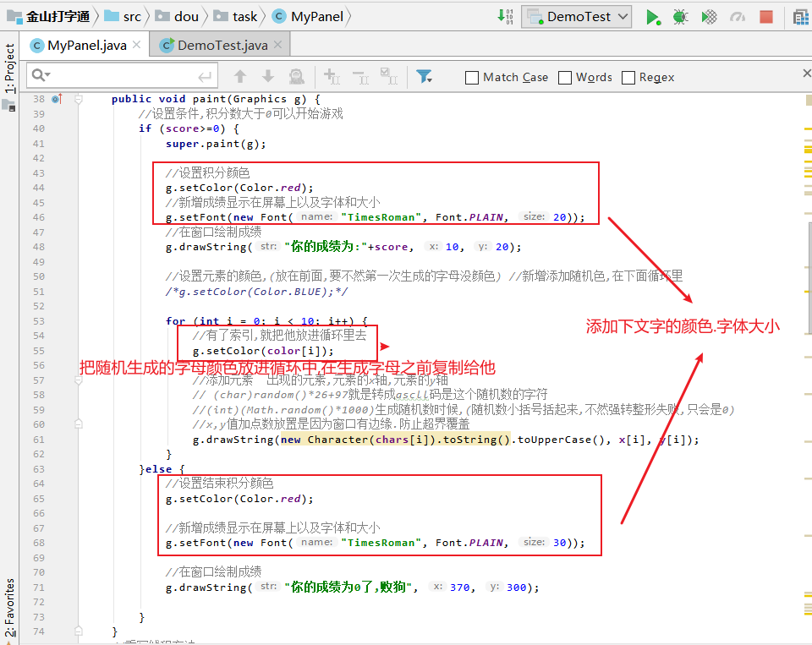
Task: Open the 2: Favorites tool window
Action: (9, 609)
